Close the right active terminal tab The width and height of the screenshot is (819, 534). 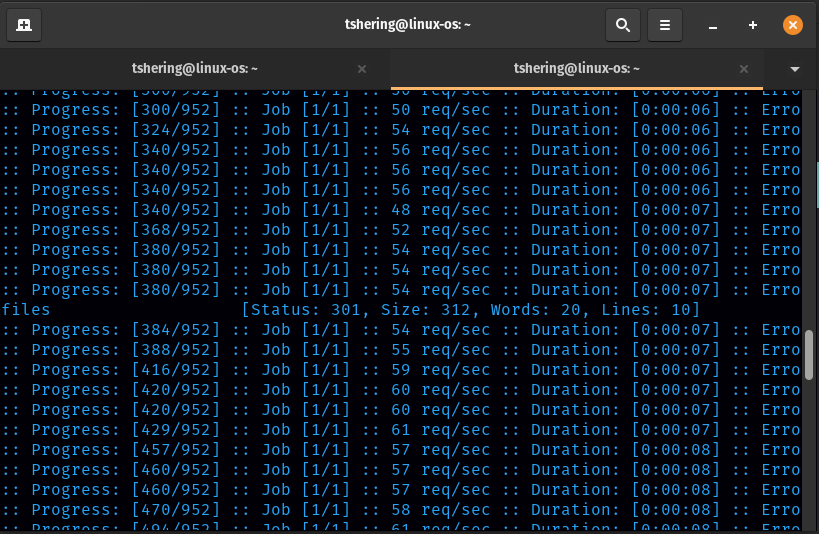click(x=743, y=69)
